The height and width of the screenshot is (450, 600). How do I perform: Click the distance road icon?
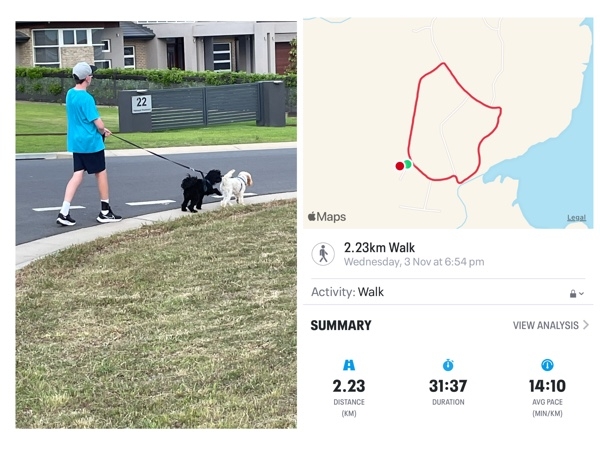click(x=349, y=365)
